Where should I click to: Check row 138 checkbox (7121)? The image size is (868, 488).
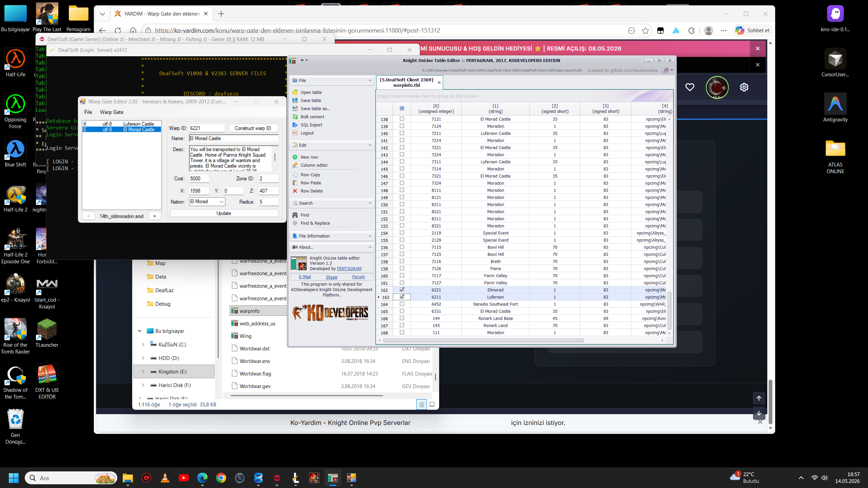click(x=402, y=119)
